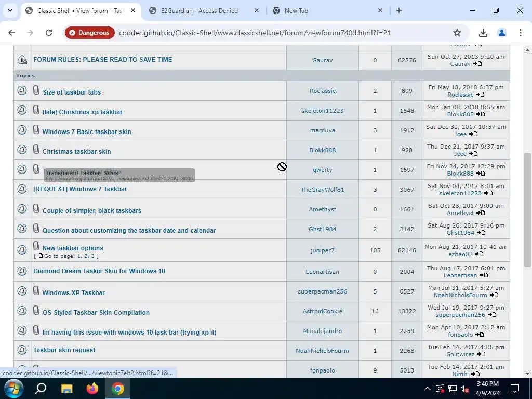This screenshot has height=399, width=532.
Task: Switch to the New Tab tab
Action: click(296, 10)
